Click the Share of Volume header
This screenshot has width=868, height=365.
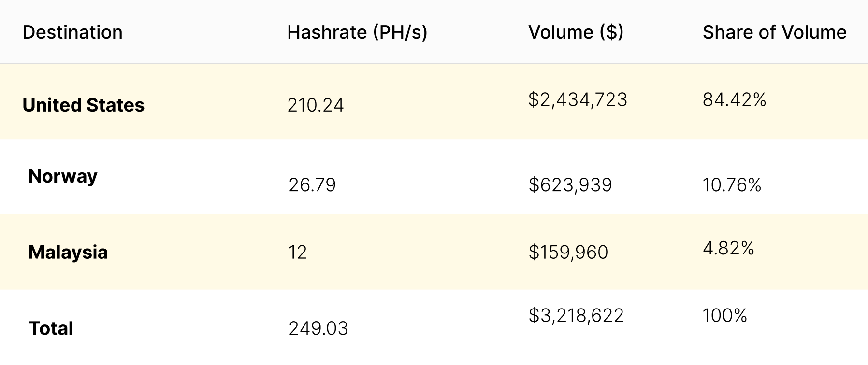[774, 32]
